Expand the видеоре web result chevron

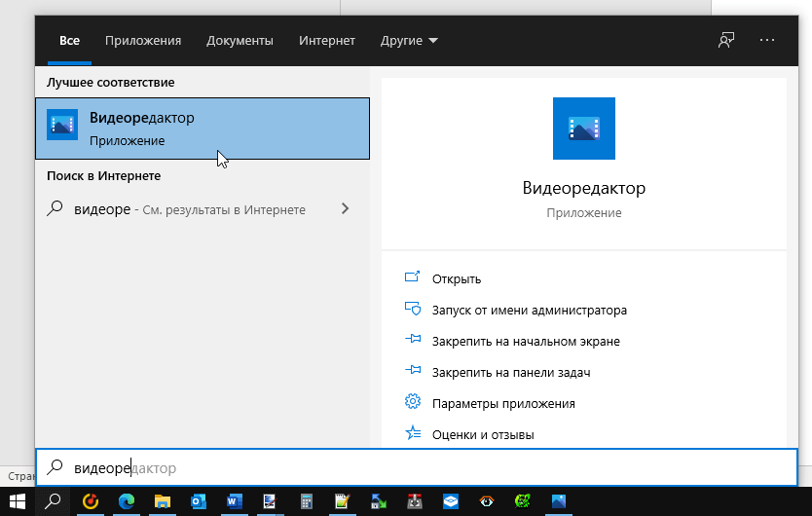(346, 208)
